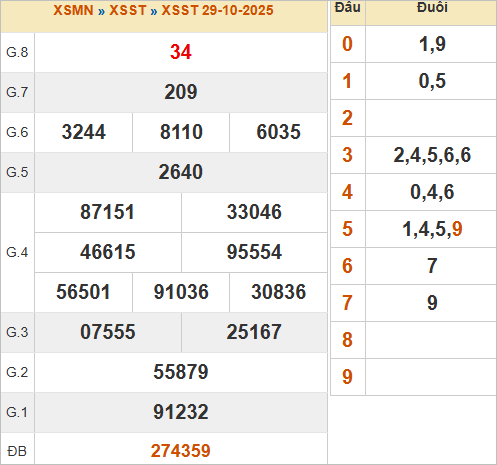Select the ĐB special prize 274359
The image size is (497, 465).
181,451
